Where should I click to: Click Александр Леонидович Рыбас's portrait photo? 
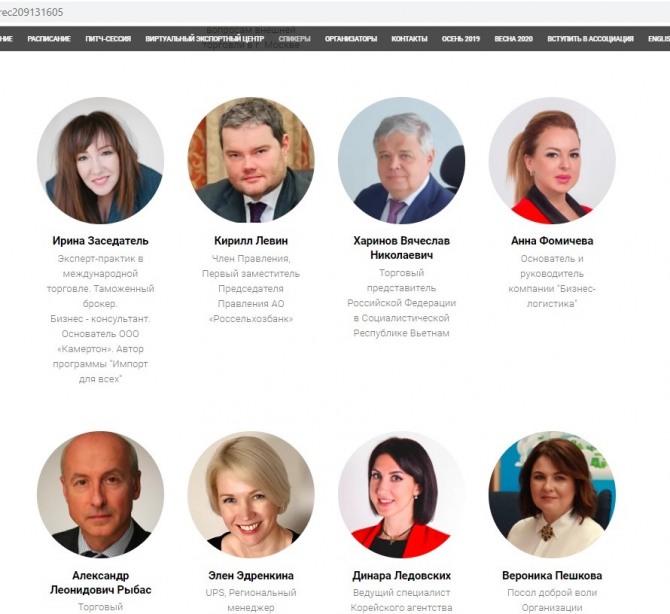pos(100,495)
